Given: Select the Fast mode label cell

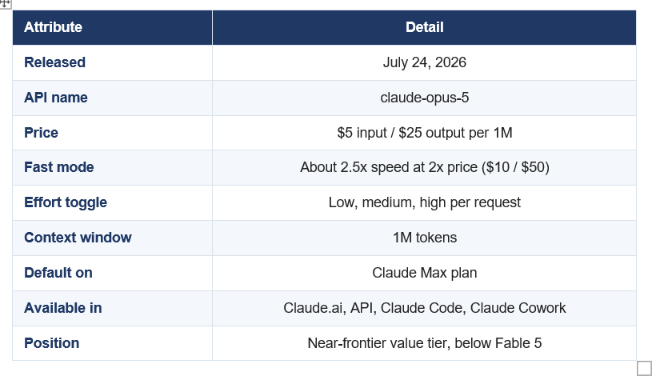Looking at the screenshot, I should [112, 167].
